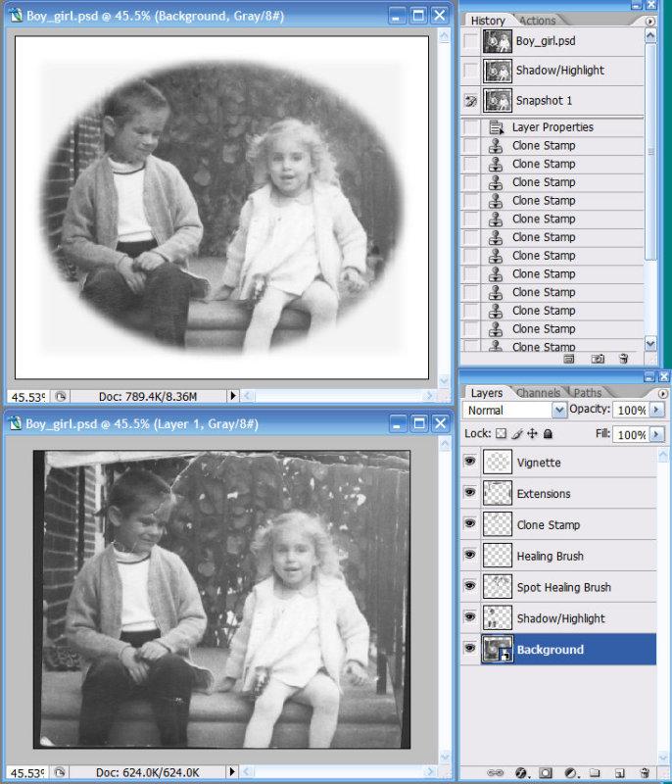Set history brush source to Boy_girl.psd snapshot
The height and width of the screenshot is (784, 672).
(x=470, y=41)
